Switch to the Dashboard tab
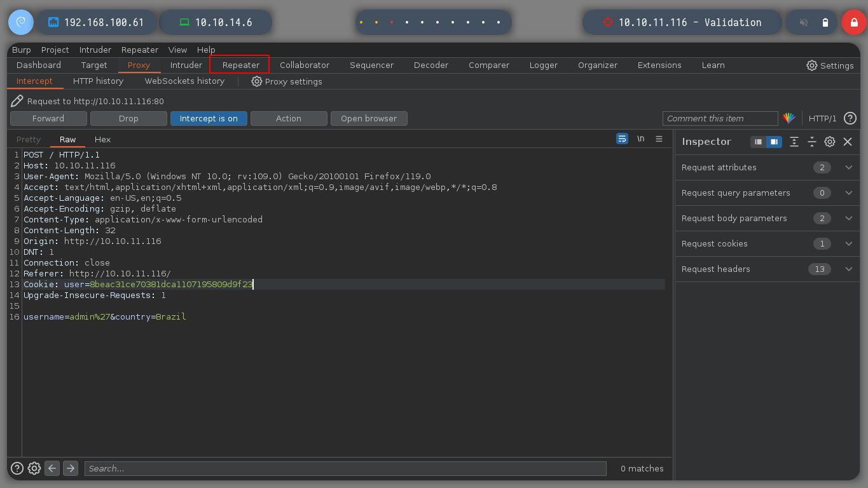The height and width of the screenshot is (488, 868). (39, 65)
